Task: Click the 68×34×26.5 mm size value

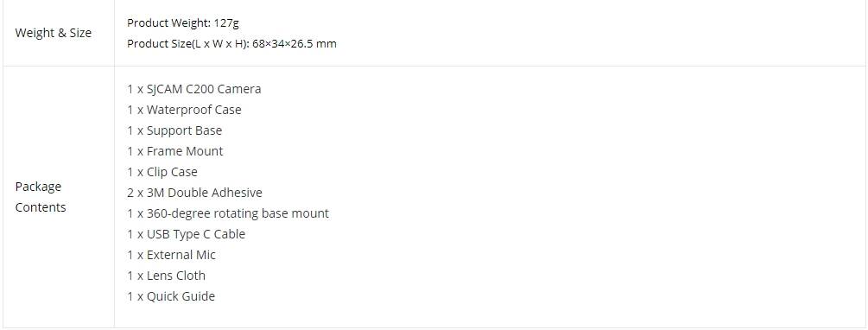Action: (x=295, y=44)
